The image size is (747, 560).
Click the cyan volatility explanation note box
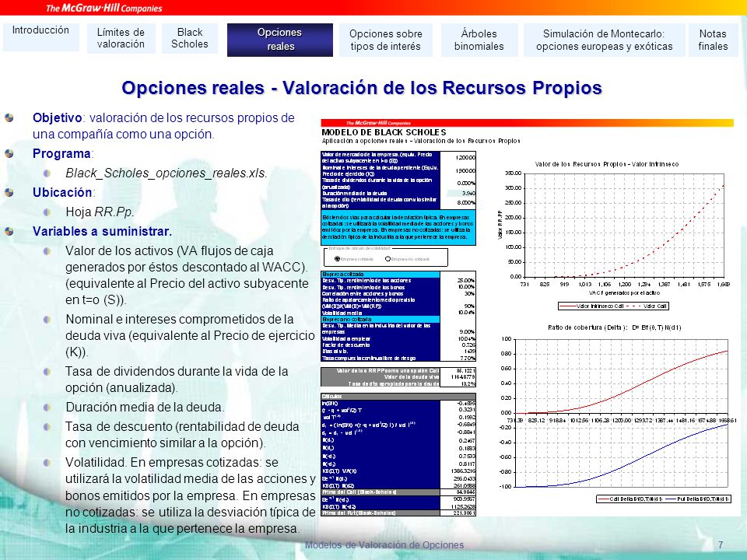398,228
